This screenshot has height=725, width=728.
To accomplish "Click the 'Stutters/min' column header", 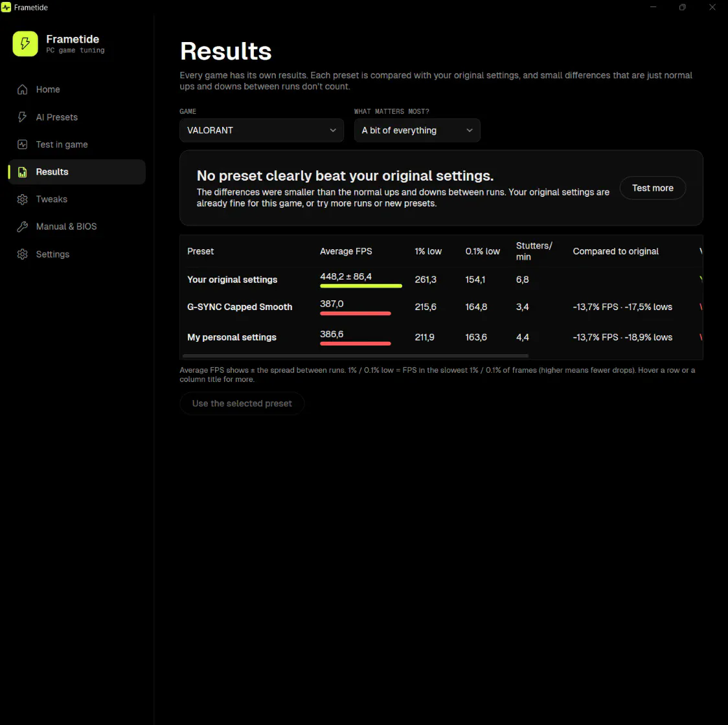I will pos(534,251).
